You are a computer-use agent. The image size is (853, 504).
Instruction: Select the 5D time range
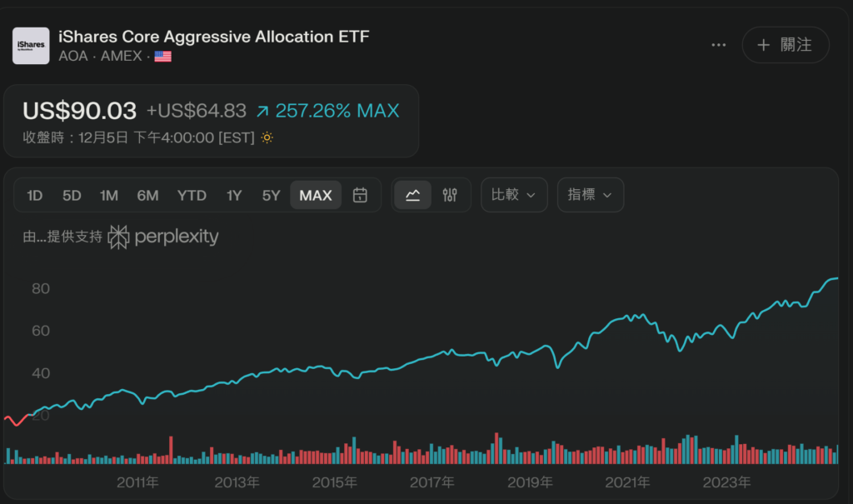coord(72,196)
